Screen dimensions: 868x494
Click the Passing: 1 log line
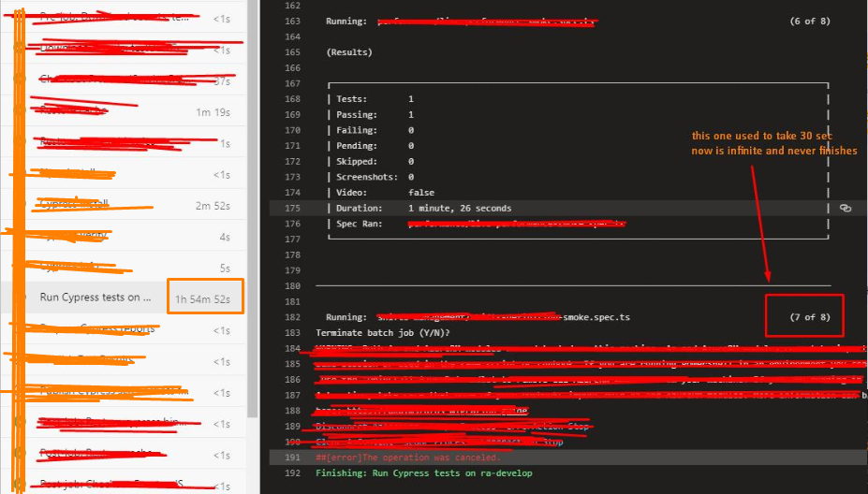(375, 114)
